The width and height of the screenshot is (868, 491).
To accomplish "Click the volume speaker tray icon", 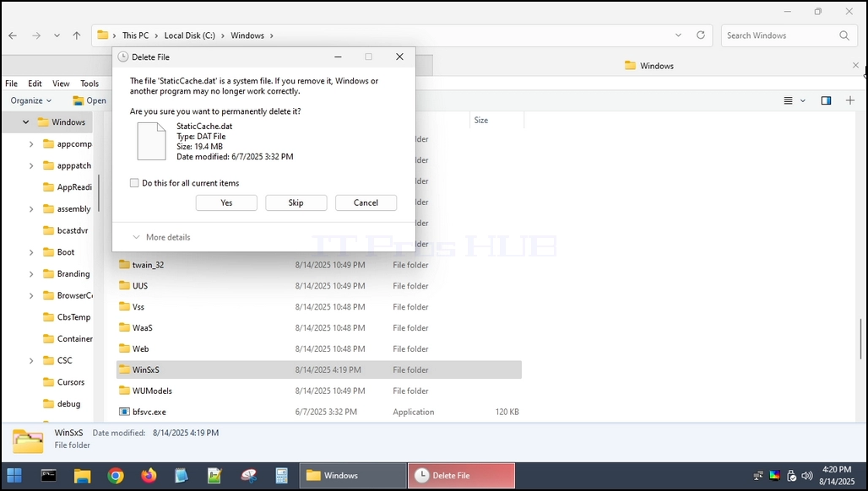I will click(807, 476).
